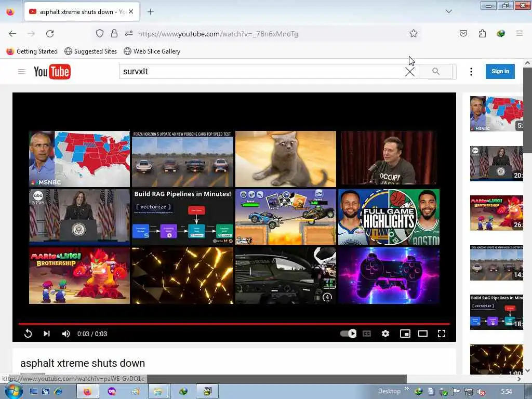Open YouTube settings three-dot menu
The image size is (532, 399).
pos(471,72)
